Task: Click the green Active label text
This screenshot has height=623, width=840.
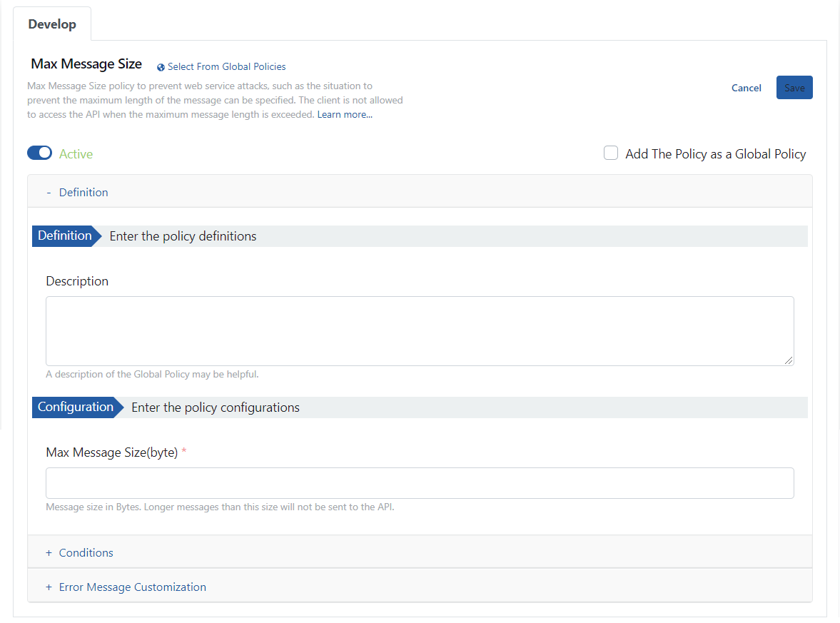Action: coord(76,154)
